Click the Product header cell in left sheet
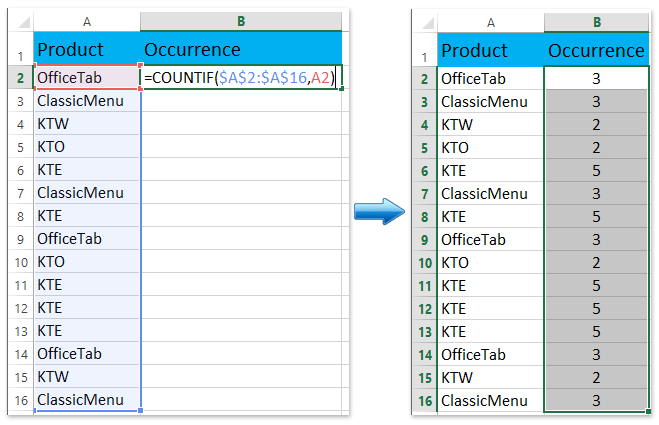The image size is (659, 425). coord(87,49)
